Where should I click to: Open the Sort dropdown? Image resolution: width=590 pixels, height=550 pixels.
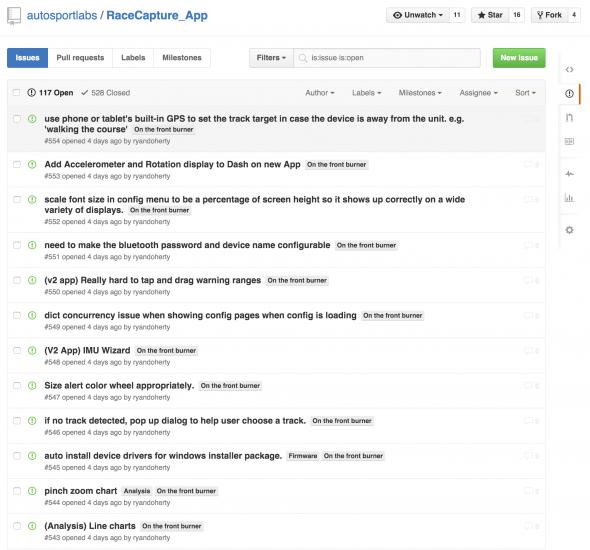click(x=525, y=93)
